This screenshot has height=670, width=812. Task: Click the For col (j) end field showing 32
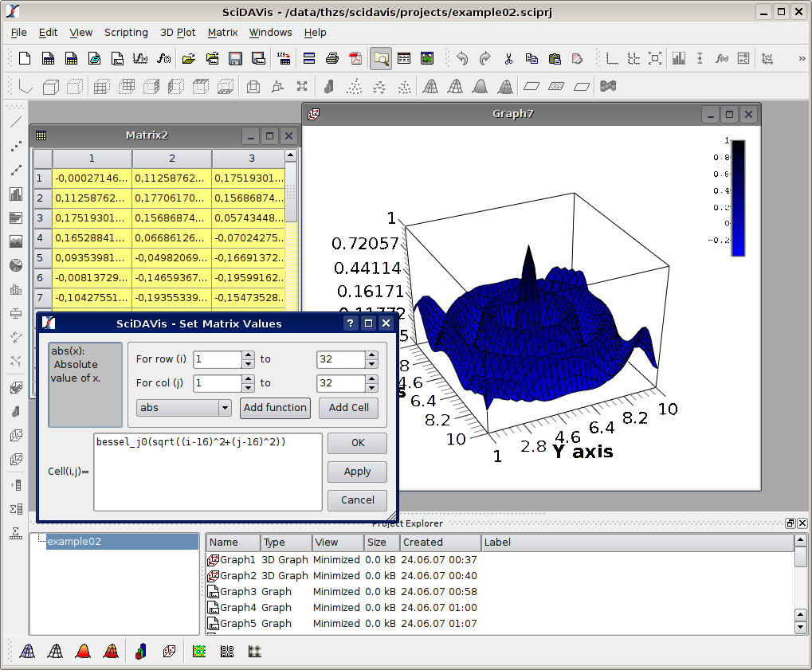(x=340, y=383)
